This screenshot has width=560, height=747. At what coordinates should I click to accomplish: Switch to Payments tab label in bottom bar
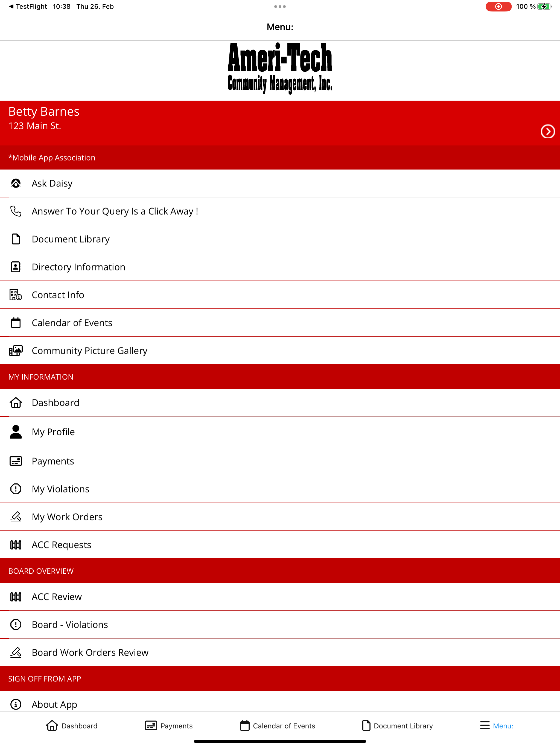coord(176,726)
